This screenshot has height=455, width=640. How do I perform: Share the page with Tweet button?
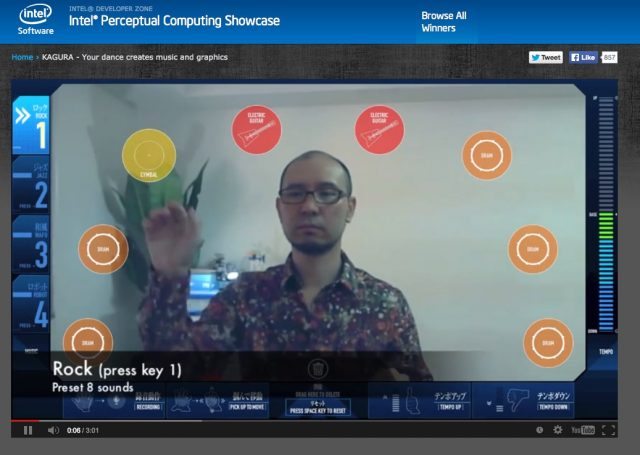[545, 57]
